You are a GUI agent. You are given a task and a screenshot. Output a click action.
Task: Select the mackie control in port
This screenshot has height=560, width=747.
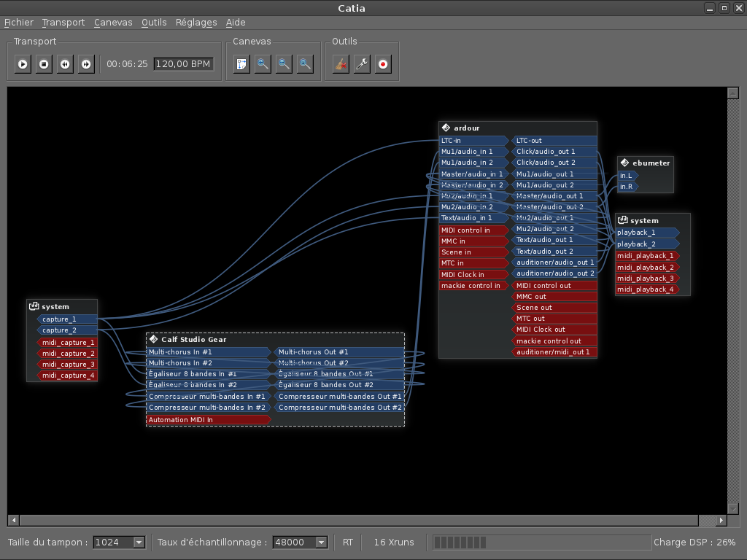[474, 286]
